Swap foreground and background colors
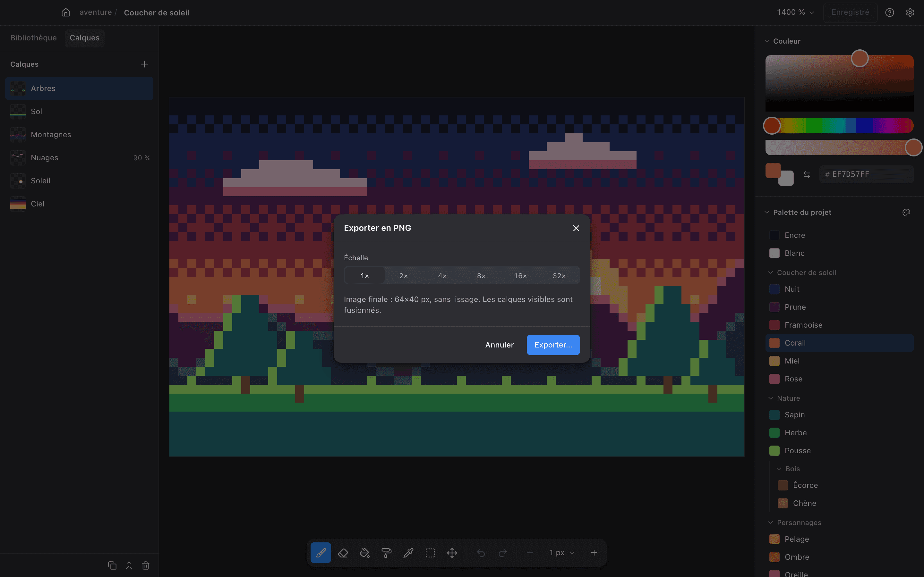The image size is (924, 577). [806, 174]
